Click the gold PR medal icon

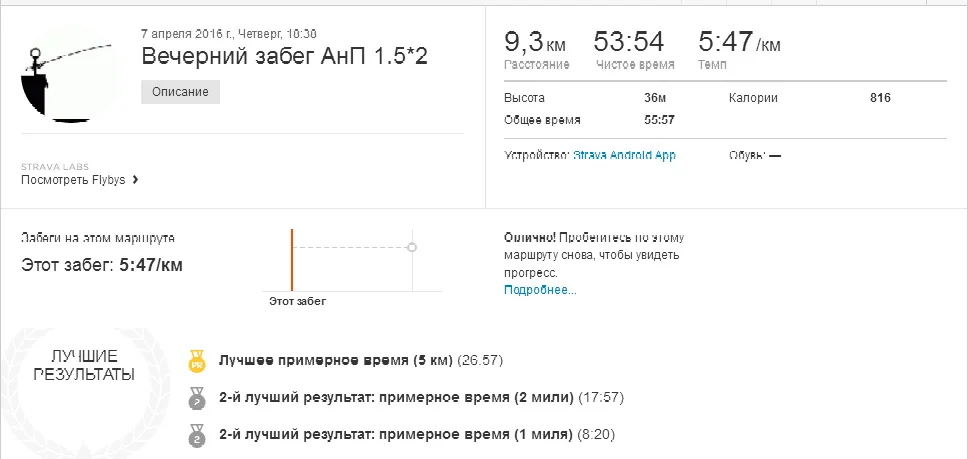(196, 361)
